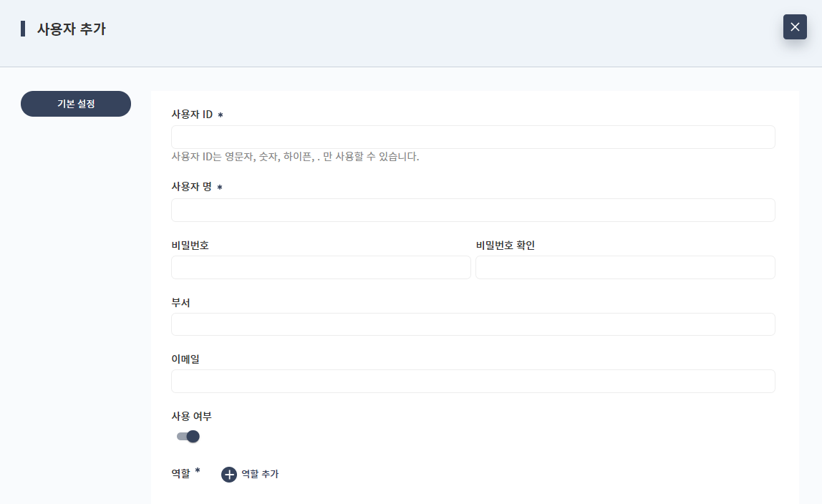Screen dimensions: 822x504
Task: Select the 부서 input field
Action: tap(473, 324)
